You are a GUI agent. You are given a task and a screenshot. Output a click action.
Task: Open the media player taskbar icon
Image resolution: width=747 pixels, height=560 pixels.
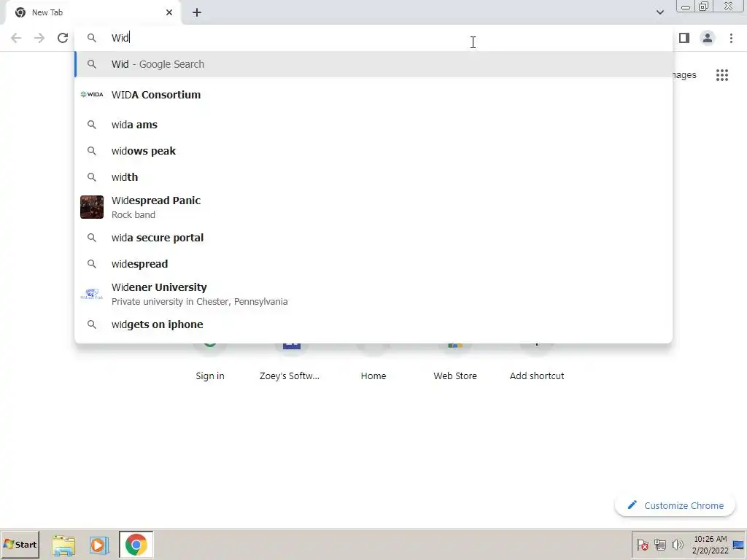[x=99, y=545]
